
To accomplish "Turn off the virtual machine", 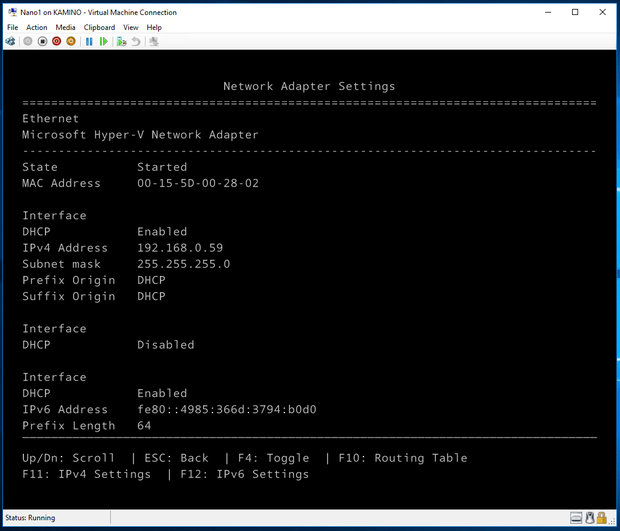I will pos(42,41).
